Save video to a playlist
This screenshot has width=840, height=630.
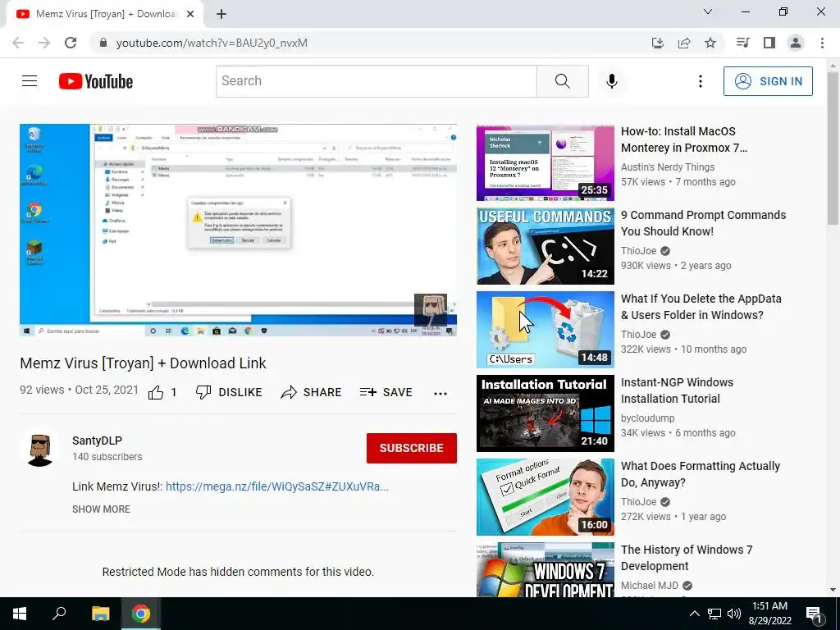[386, 392]
